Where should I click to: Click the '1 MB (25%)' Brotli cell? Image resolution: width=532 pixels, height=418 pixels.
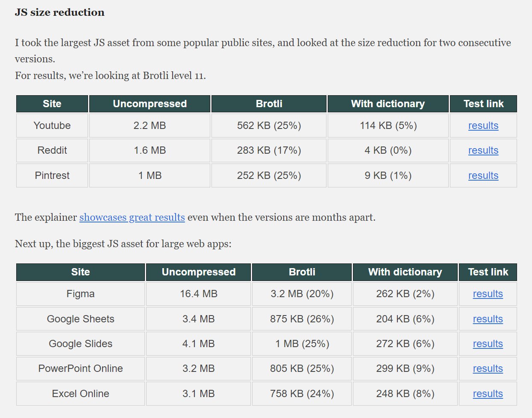pyautogui.click(x=302, y=344)
